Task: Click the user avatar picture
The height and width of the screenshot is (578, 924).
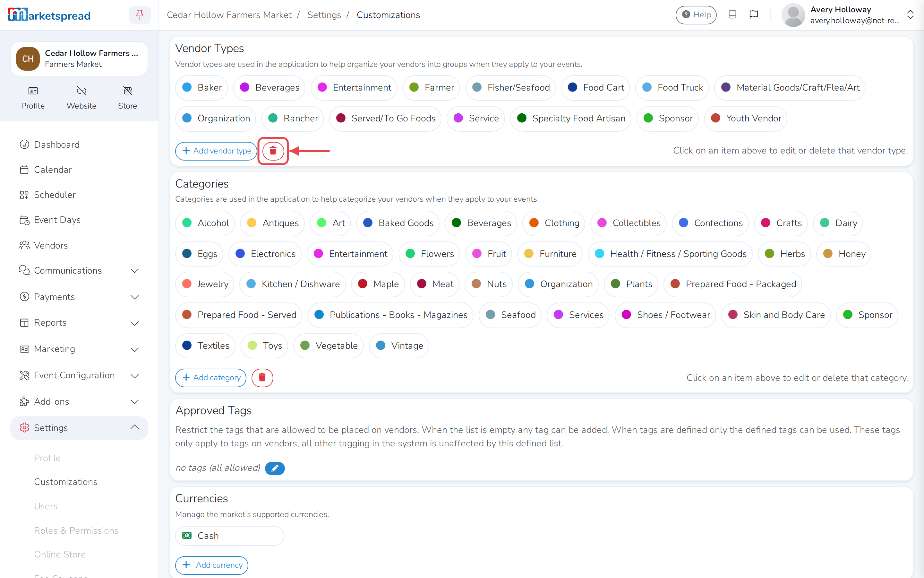Action: click(793, 15)
